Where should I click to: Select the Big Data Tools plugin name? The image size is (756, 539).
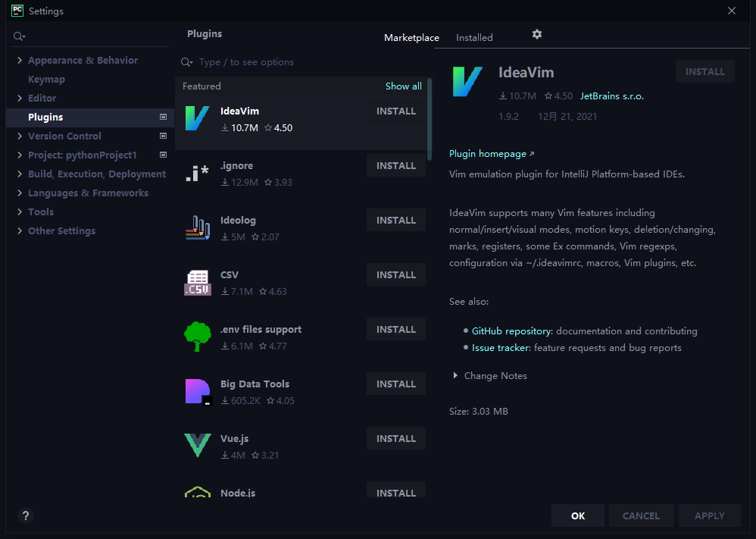tap(255, 384)
